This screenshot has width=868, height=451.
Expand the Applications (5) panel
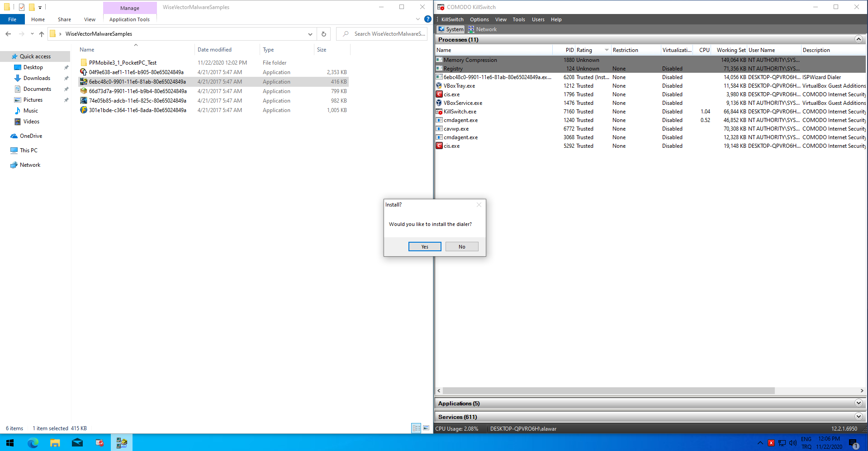tap(859, 403)
